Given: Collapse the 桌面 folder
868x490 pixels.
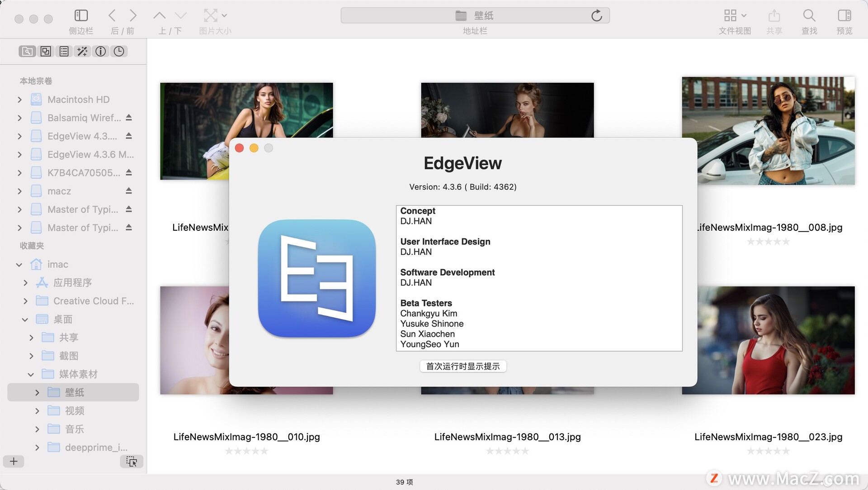Looking at the screenshot, I should click(25, 320).
